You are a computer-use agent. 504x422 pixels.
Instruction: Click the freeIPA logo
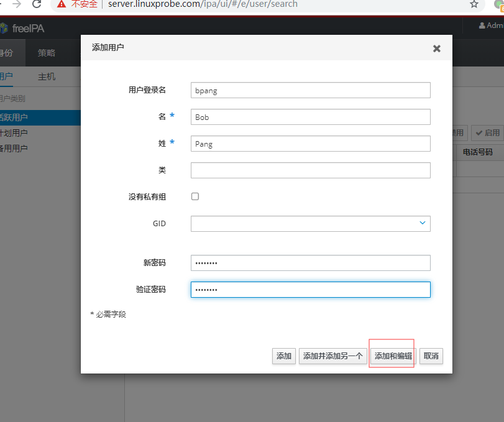point(22,29)
